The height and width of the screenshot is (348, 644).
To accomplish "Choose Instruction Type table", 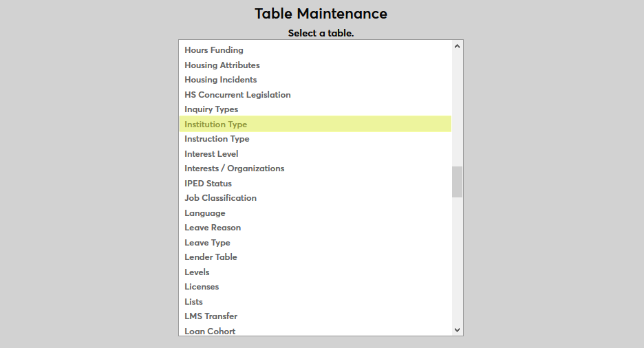I will tap(217, 139).
